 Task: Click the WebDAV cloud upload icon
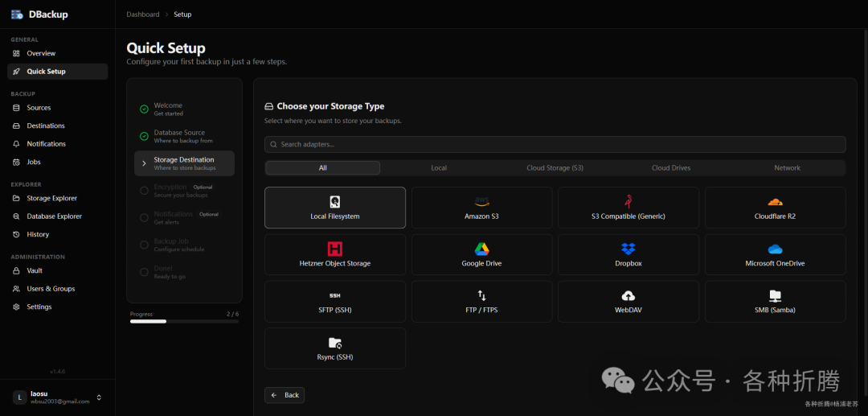628,295
